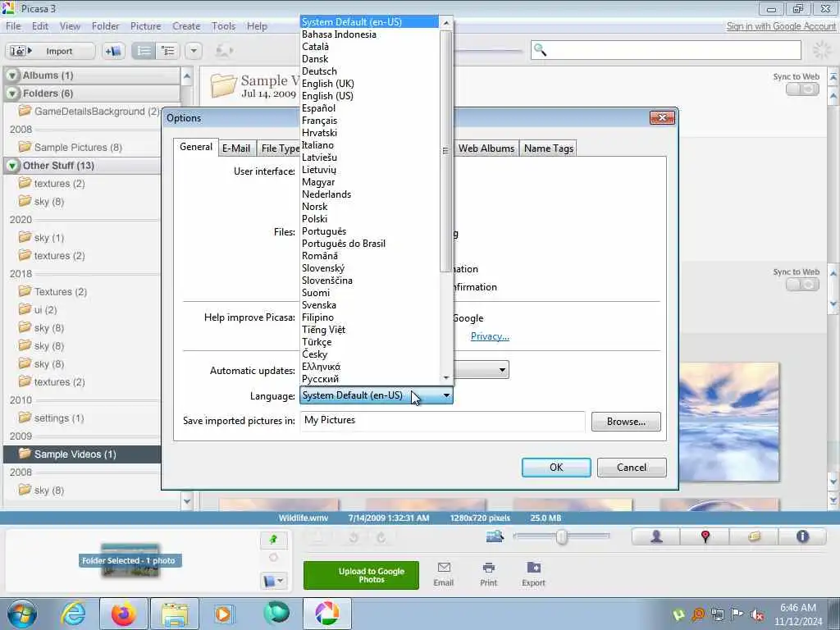Image resolution: width=840 pixels, height=630 pixels.
Task: Click the search magnifier icon
Action: pos(540,50)
